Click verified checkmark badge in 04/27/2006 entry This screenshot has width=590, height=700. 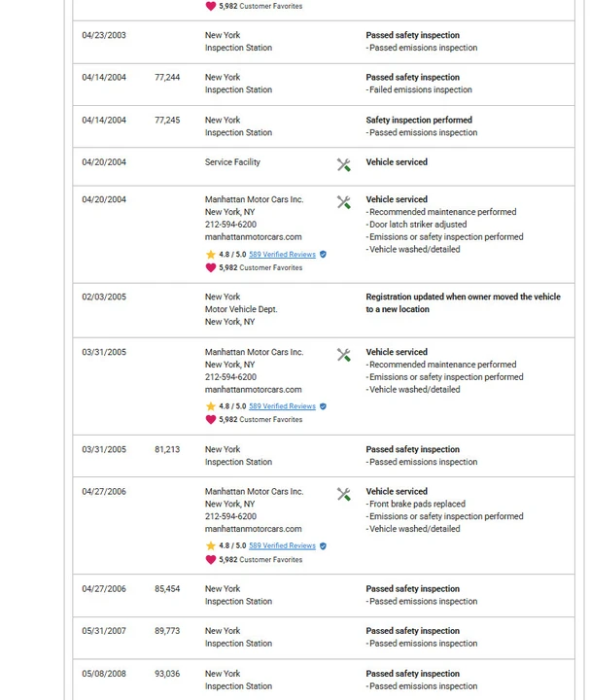coord(323,545)
